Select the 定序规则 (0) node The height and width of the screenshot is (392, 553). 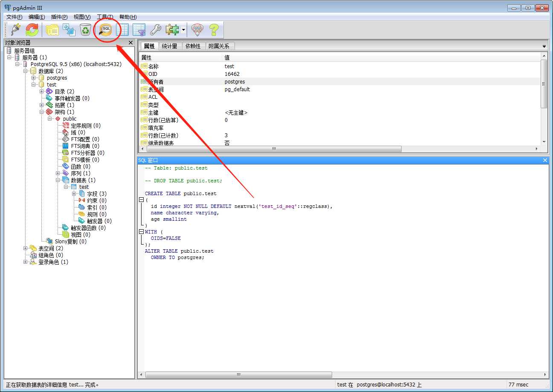click(86, 126)
